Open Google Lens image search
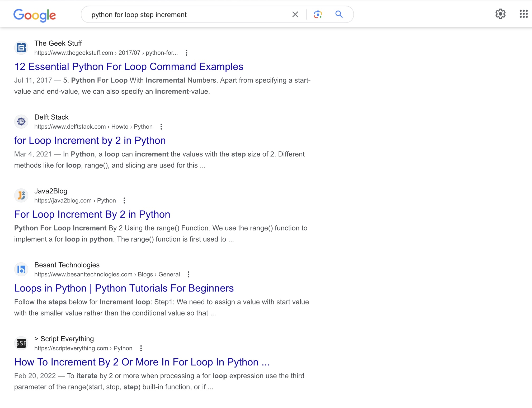 tap(318, 15)
